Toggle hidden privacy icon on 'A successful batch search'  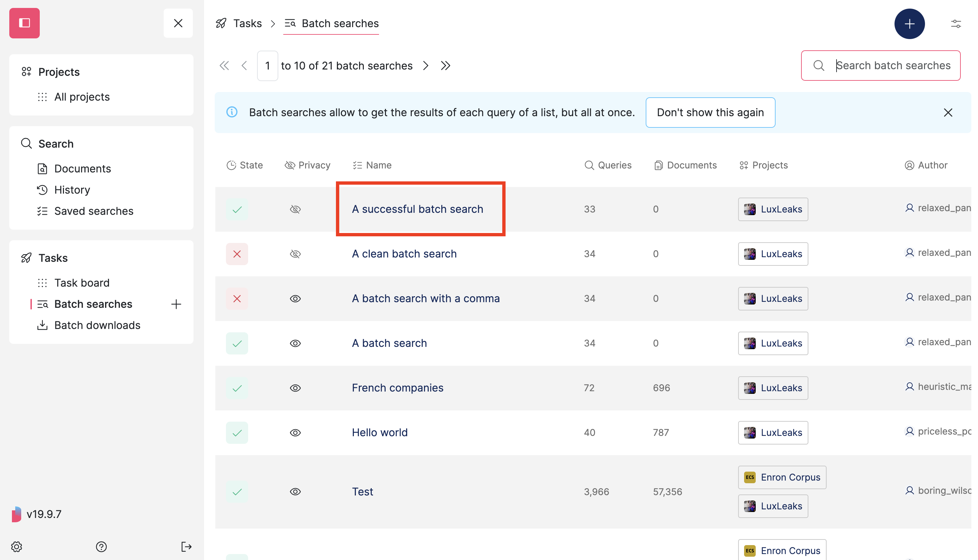295,209
